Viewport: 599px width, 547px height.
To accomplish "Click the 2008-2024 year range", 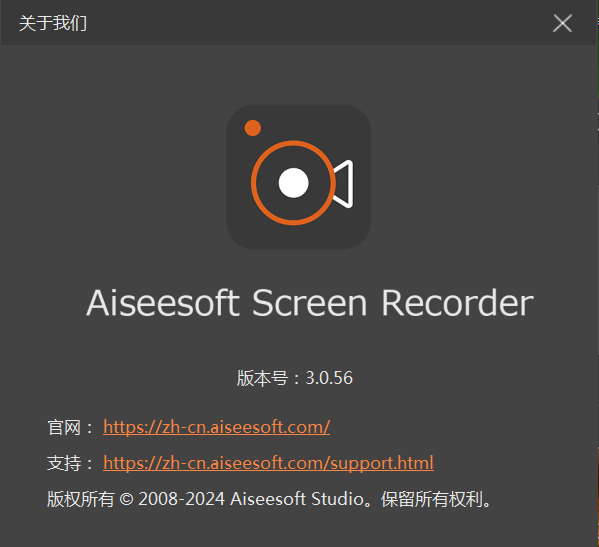I will click(181, 499).
